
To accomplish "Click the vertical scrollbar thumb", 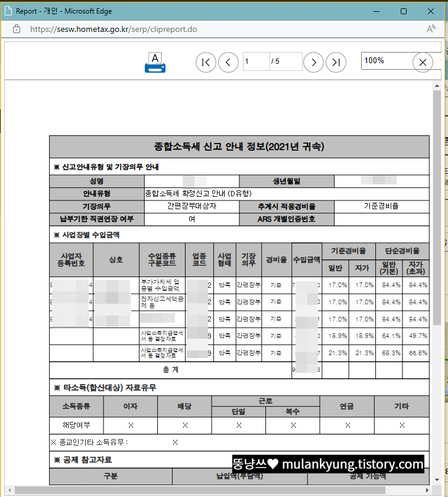I will [x=437, y=207].
